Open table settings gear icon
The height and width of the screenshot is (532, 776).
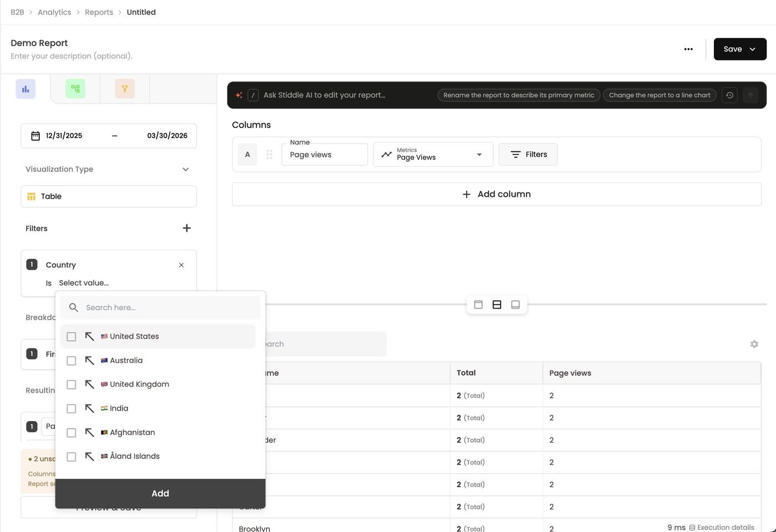(x=754, y=344)
